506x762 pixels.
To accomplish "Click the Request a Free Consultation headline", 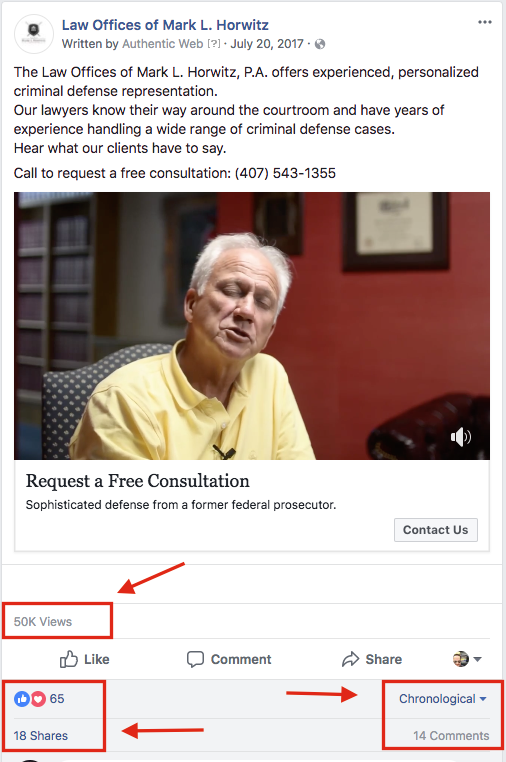I will [138, 481].
